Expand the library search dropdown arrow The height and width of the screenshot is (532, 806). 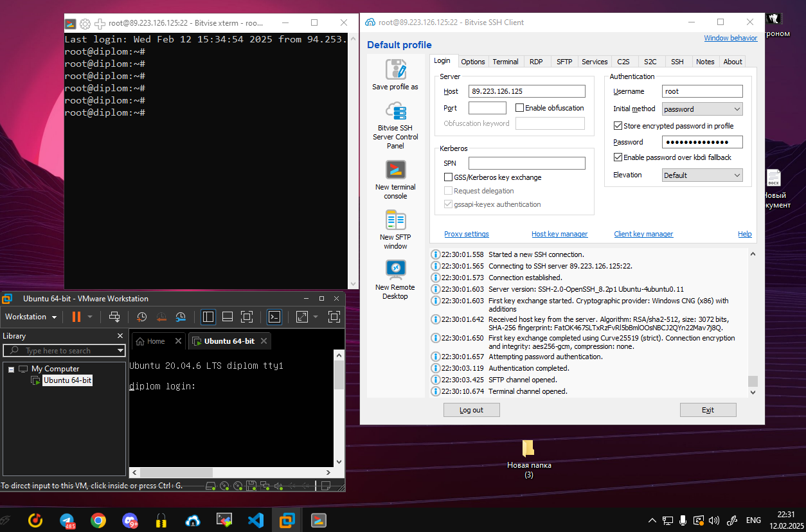(120, 351)
